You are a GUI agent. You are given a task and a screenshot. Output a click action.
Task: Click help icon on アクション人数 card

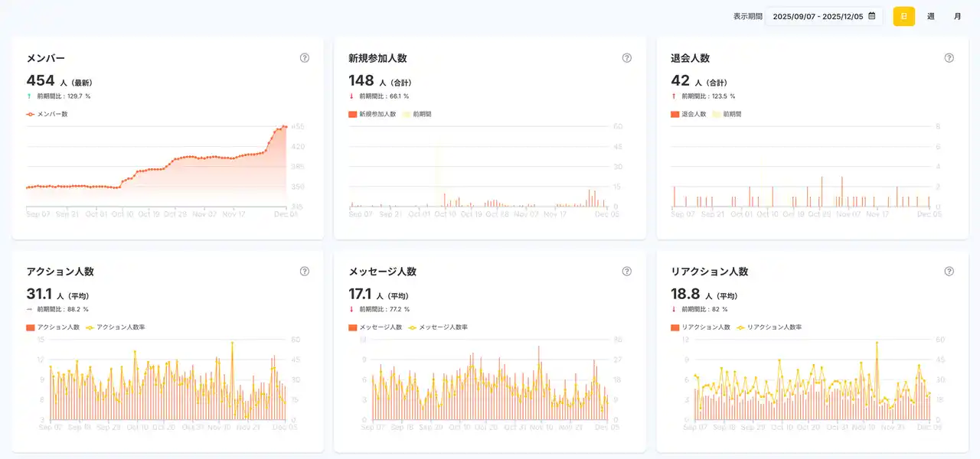(305, 272)
